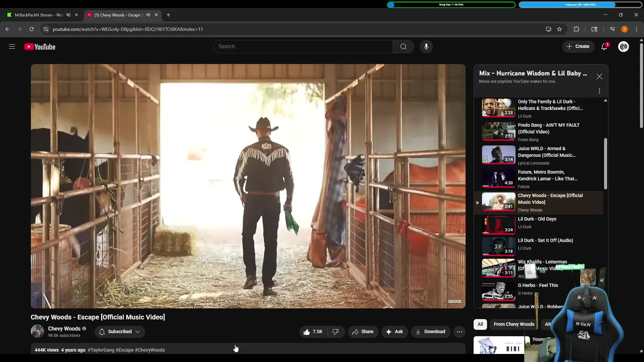The height and width of the screenshot is (362, 644).
Task: Select the From Chevy Woods chip
Action: click(514, 324)
